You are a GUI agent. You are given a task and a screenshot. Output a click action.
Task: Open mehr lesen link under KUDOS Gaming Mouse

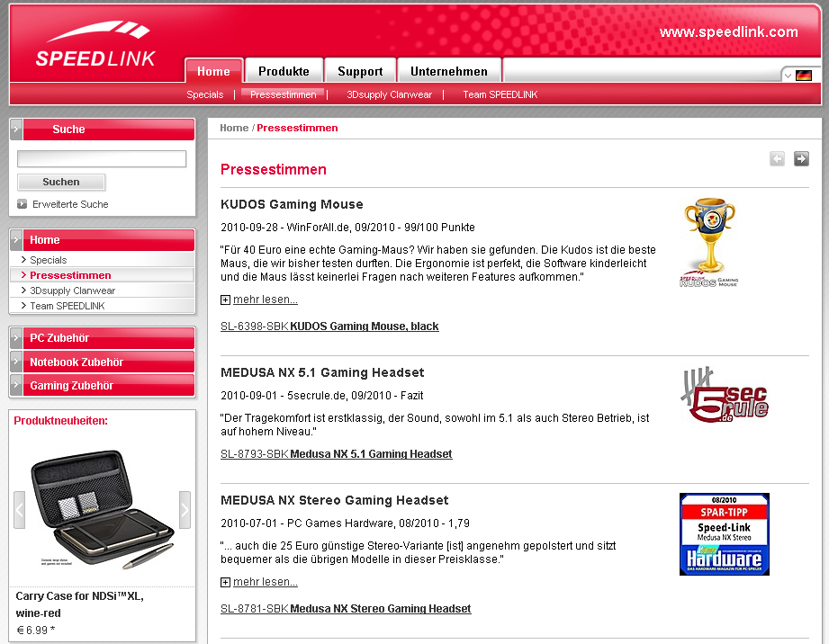(x=266, y=300)
